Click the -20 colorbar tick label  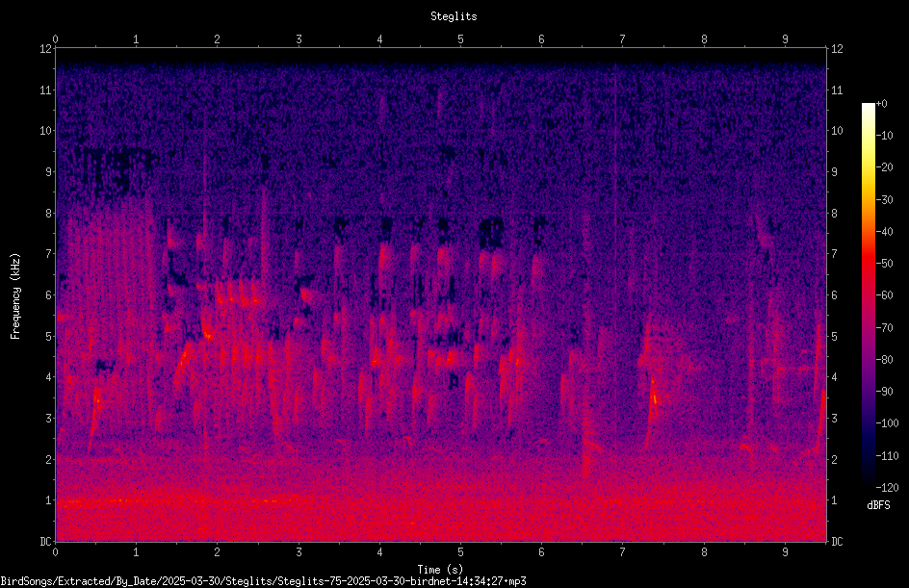884,167
